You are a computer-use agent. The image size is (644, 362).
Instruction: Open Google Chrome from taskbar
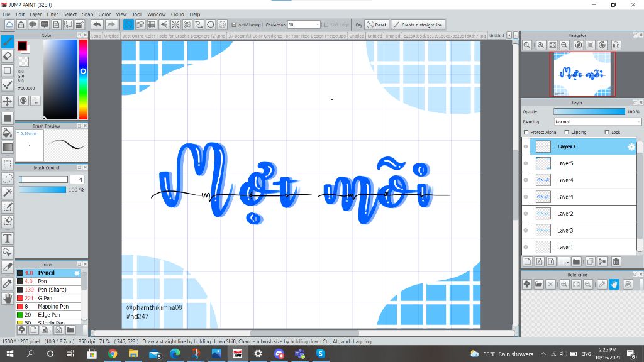113,353
